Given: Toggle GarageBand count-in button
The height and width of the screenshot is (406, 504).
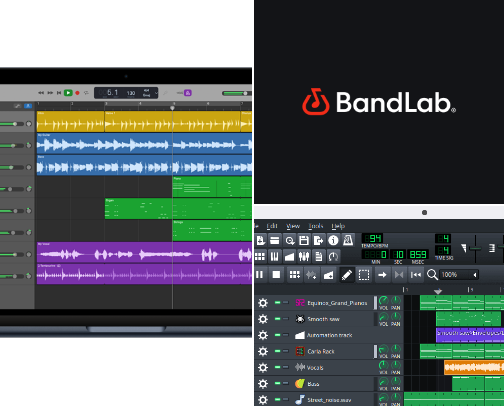Looking at the screenshot, I should coord(180,93).
